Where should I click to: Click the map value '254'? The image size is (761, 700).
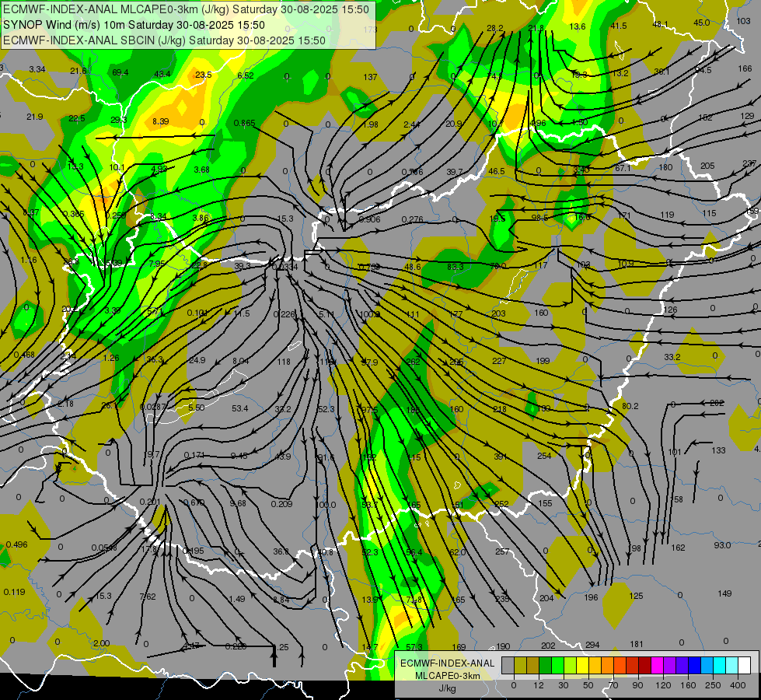click(544, 456)
